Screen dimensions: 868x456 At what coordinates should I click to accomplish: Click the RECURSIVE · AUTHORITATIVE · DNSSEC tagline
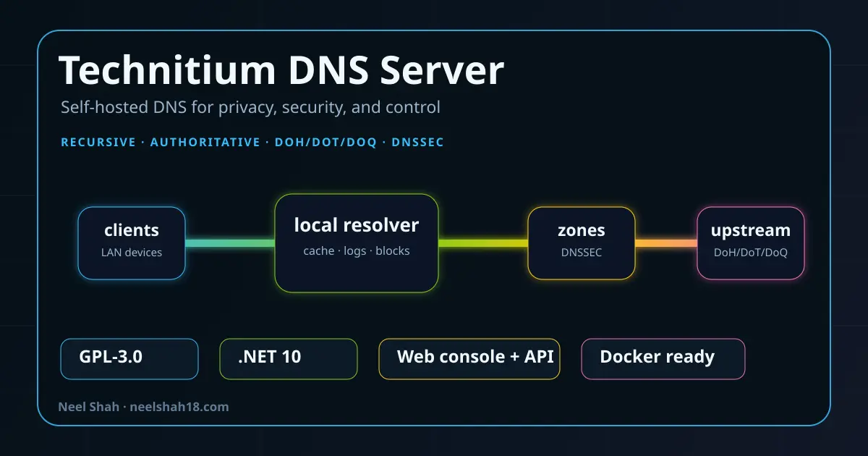tap(252, 143)
